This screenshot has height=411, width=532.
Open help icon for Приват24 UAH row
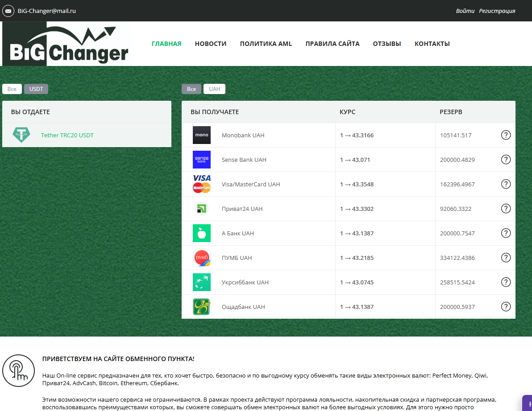tap(506, 209)
